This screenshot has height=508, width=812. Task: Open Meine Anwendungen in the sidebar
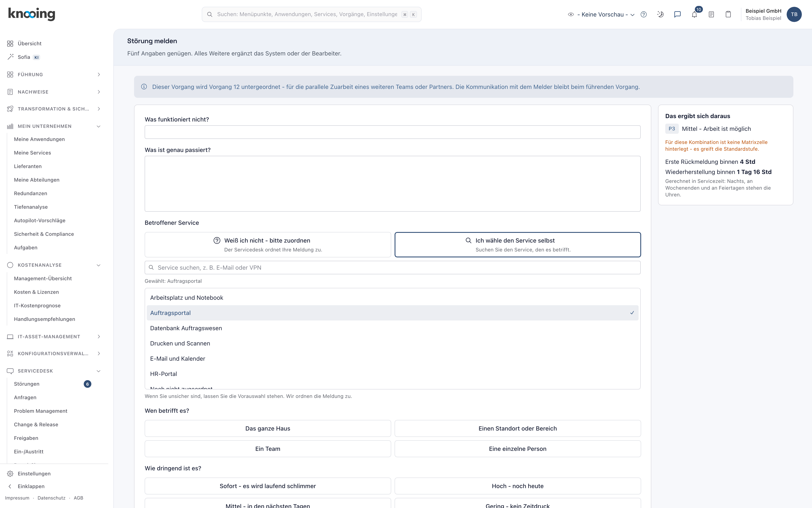coord(39,139)
